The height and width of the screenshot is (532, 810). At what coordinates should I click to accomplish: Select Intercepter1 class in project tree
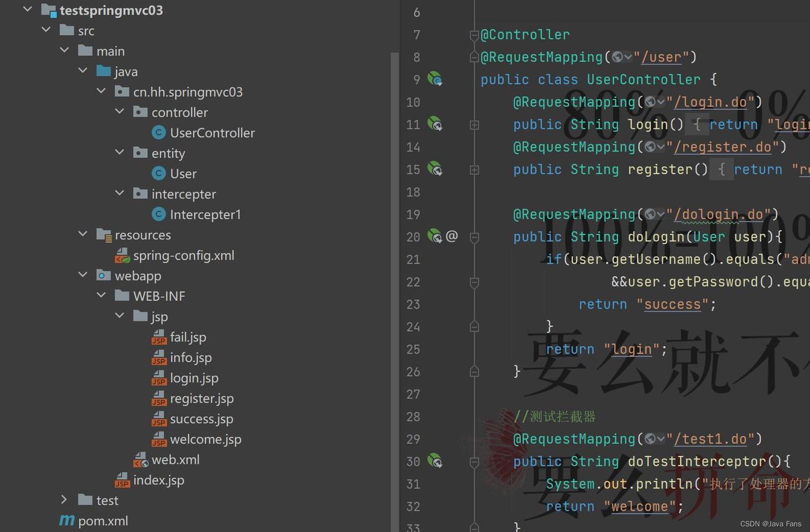click(205, 214)
